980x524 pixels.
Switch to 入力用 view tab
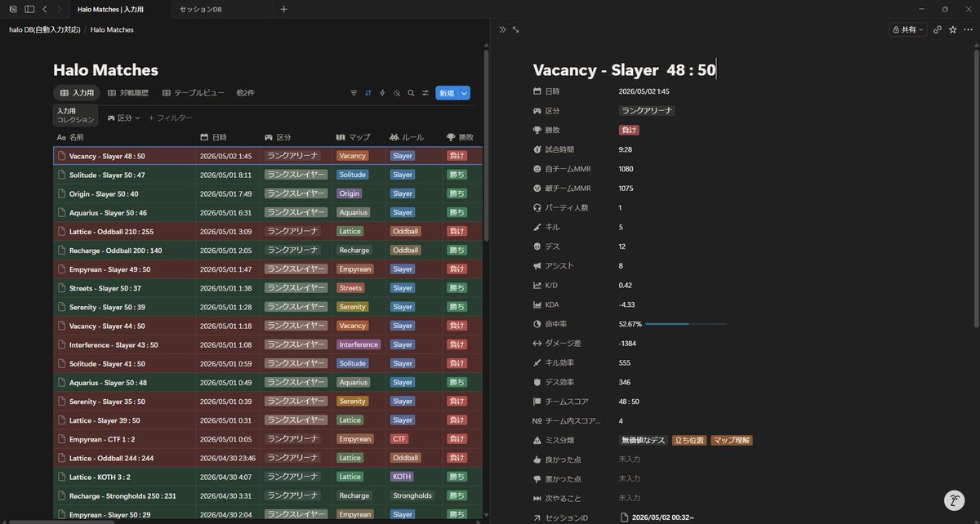77,93
